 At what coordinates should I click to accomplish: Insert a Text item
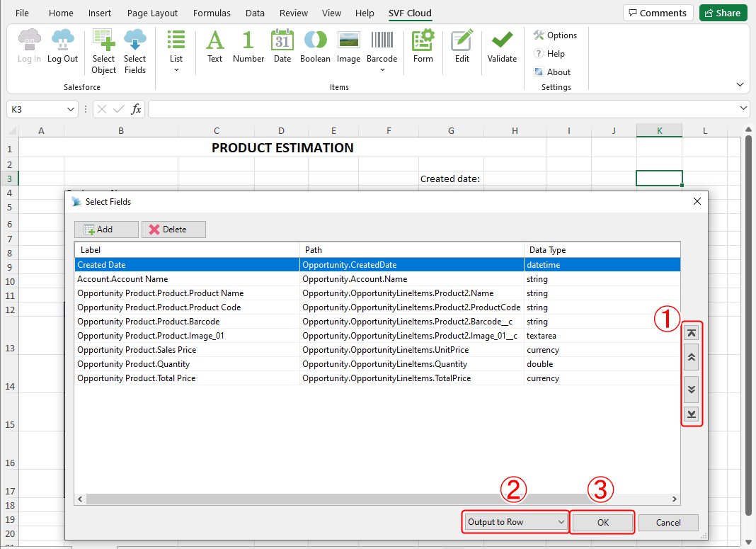[215, 46]
